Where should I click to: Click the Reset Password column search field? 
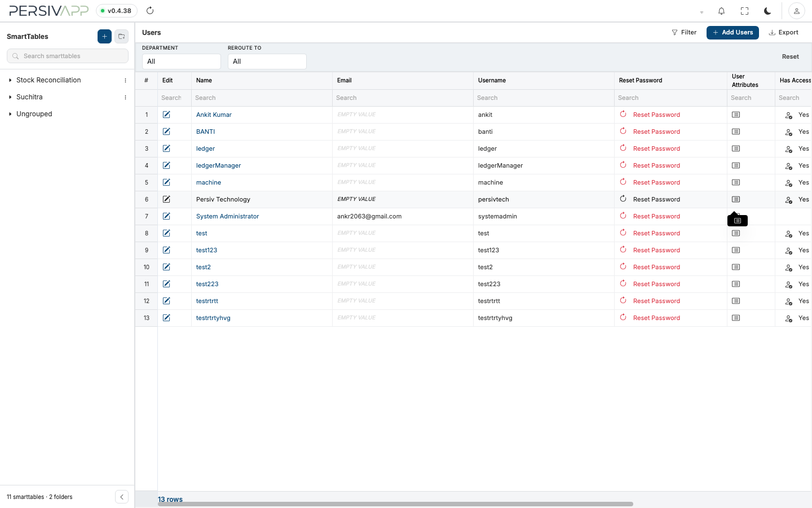point(670,98)
